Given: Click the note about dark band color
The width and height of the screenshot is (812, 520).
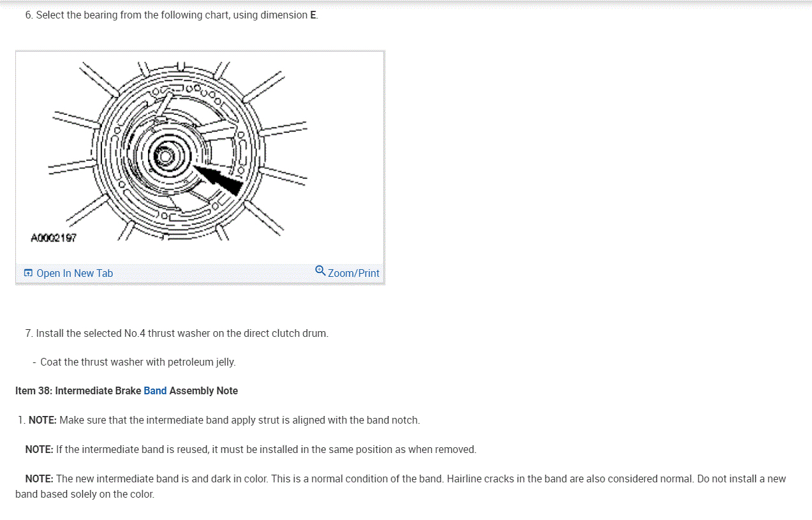Looking at the screenshot, I should pyautogui.click(x=401, y=486).
